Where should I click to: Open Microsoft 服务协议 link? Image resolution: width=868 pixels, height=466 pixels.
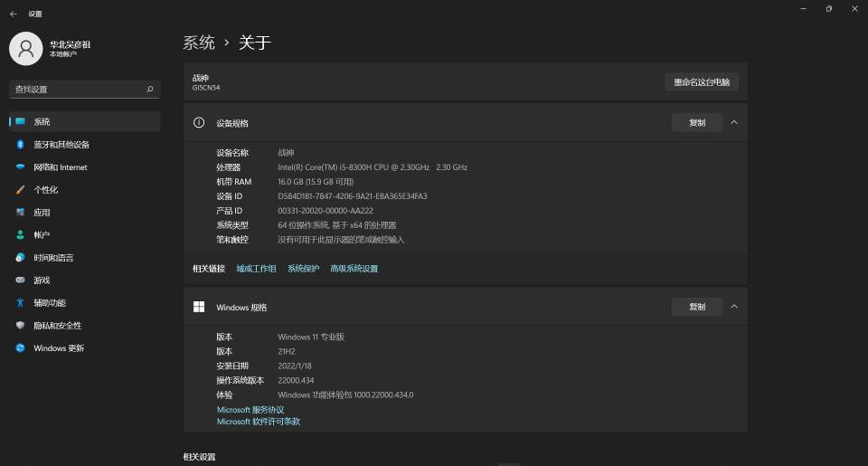coord(250,410)
